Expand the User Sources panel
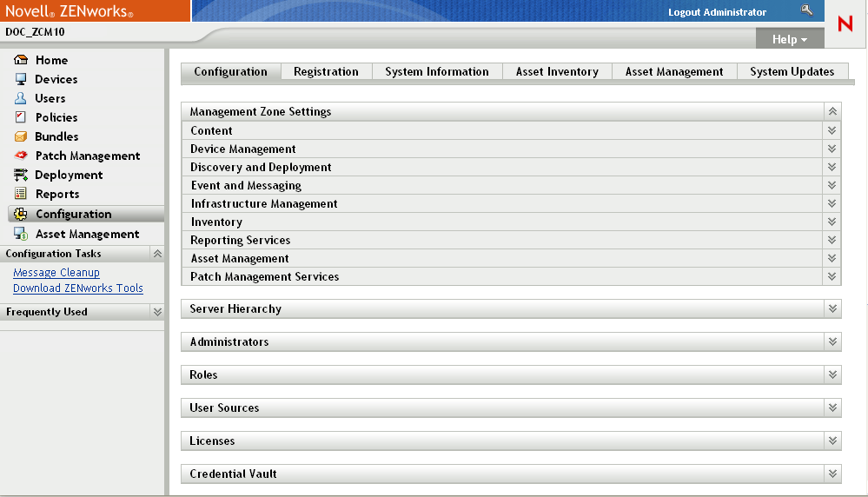868x497 pixels. pyautogui.click(x=832, y=408)
